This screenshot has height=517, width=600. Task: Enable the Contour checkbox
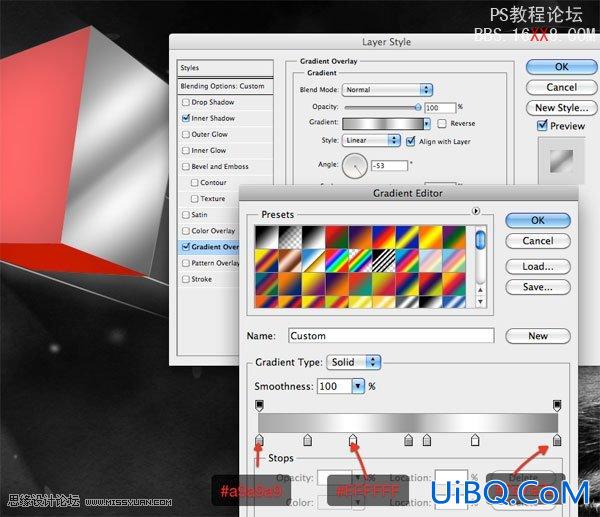pyautogui.click(x=195, y=183)
